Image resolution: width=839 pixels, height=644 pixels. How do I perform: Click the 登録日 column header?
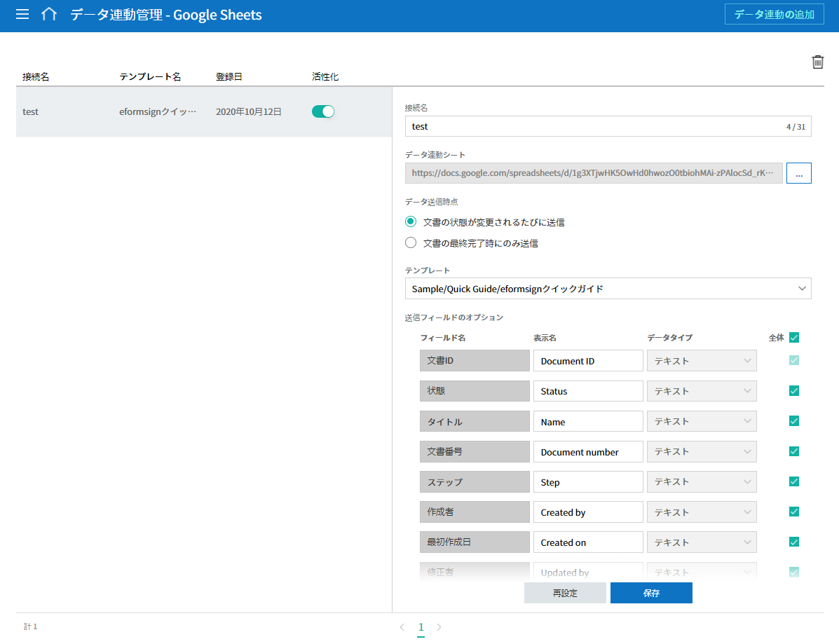point(229,76)
